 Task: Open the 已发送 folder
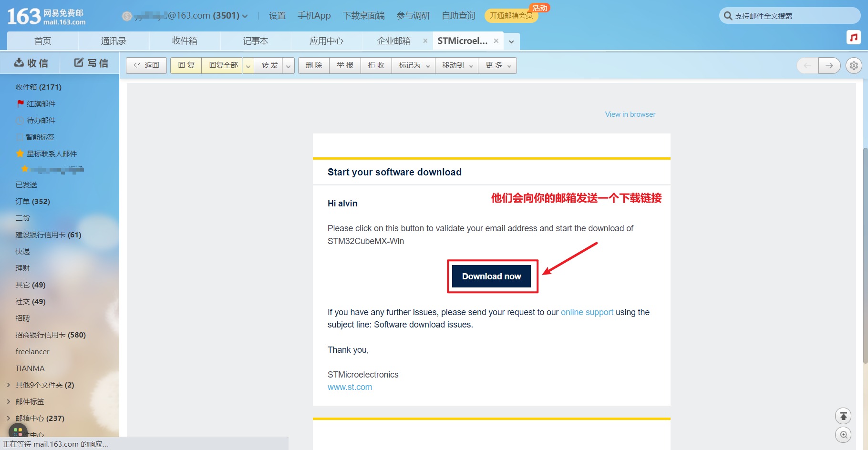click(x=26, y=184)
